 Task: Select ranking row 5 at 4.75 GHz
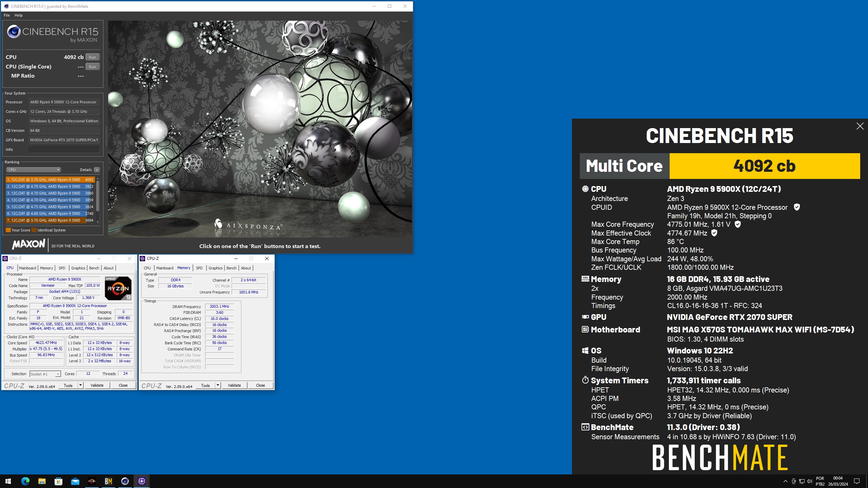pos(50,207)
